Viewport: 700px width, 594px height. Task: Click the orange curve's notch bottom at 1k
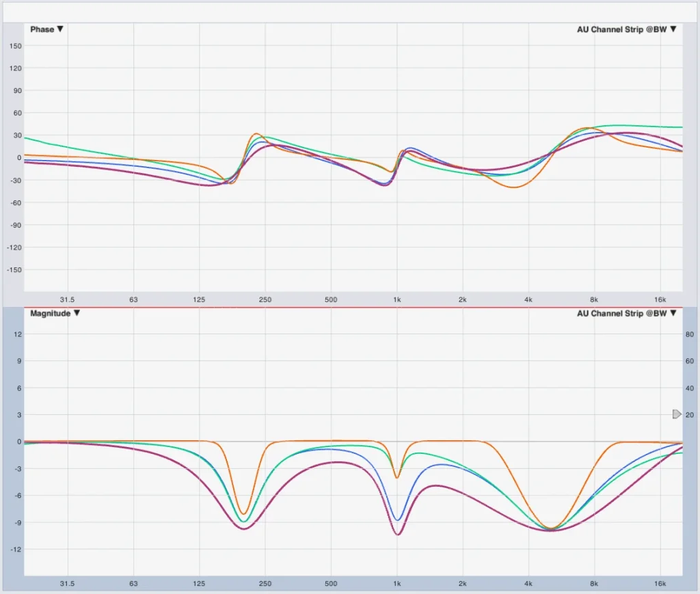[396, 477]
